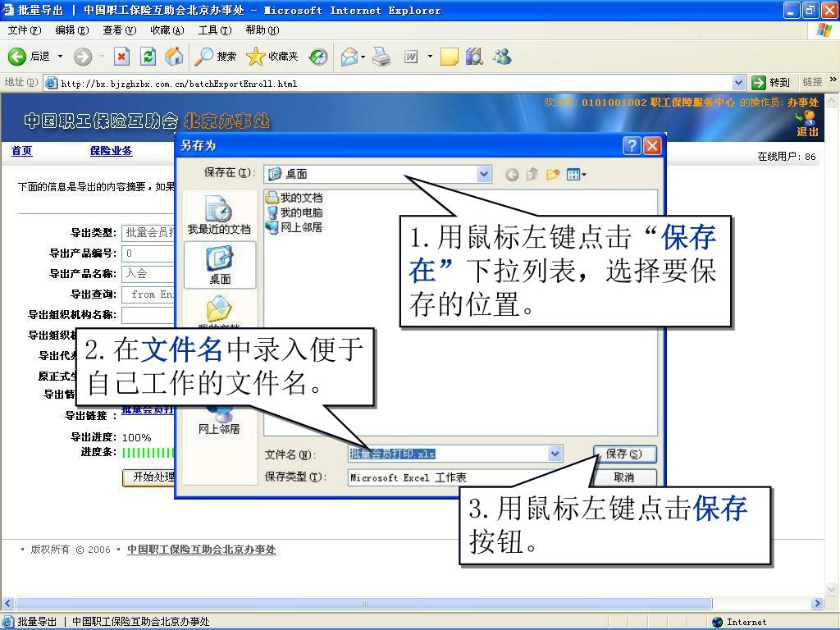Open the Mail button dropdown arrow

(363, 57)
